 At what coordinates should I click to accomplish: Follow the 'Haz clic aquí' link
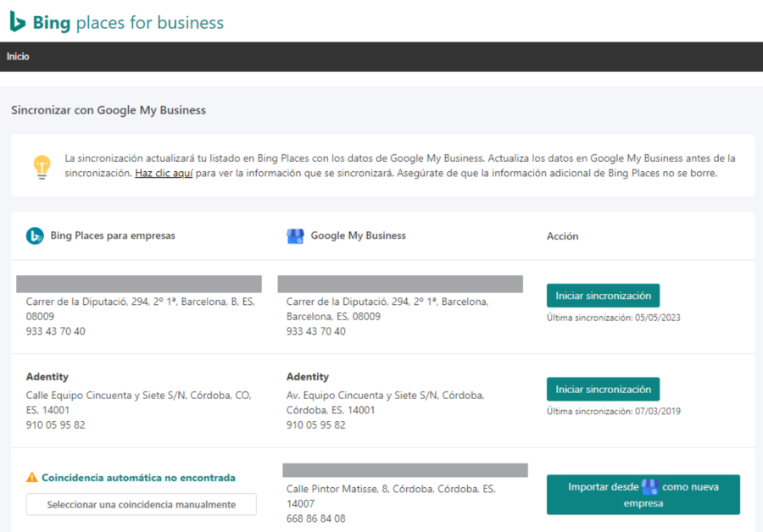(x=164, y=174)
